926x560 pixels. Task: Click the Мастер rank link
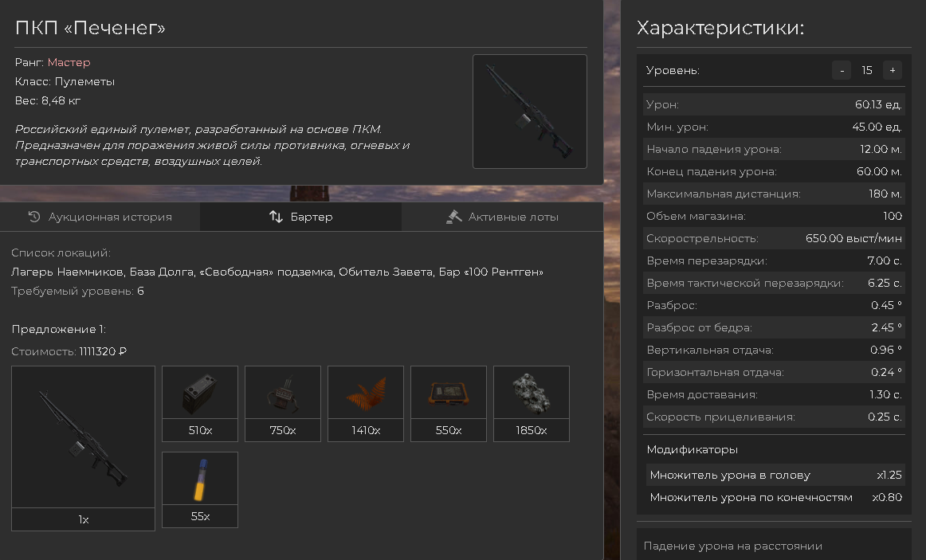tap(69, 62)
